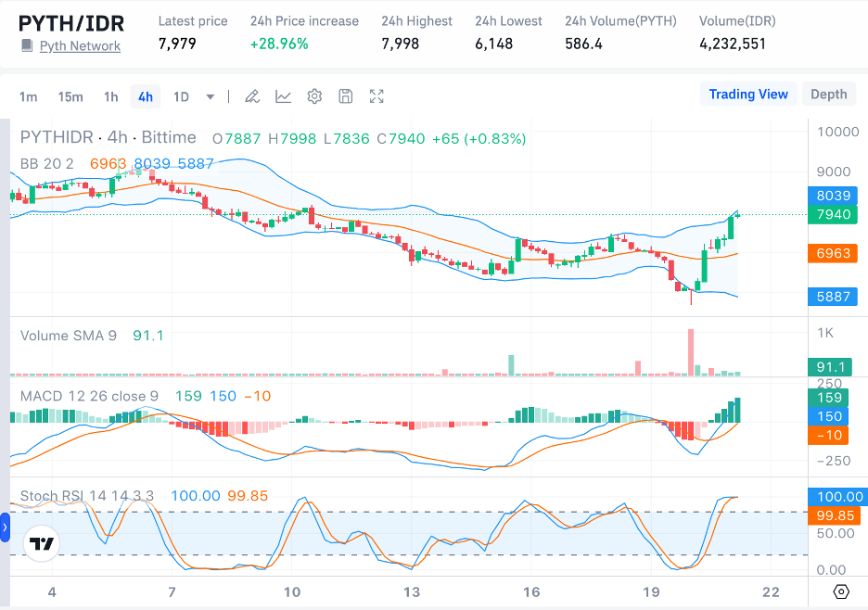Click the Trading View button
This screenshot has height=610, width=868.
(748, 94)
